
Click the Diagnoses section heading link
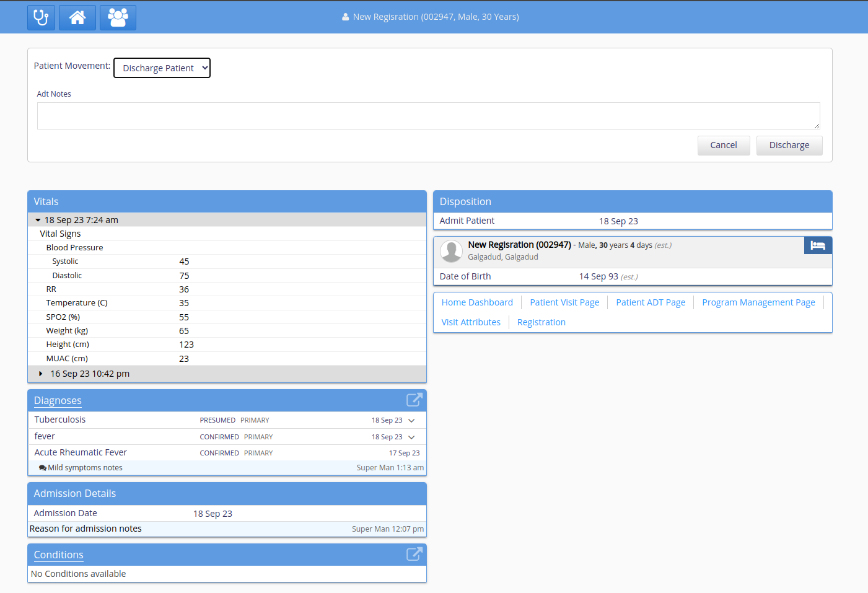coord(58,400)
